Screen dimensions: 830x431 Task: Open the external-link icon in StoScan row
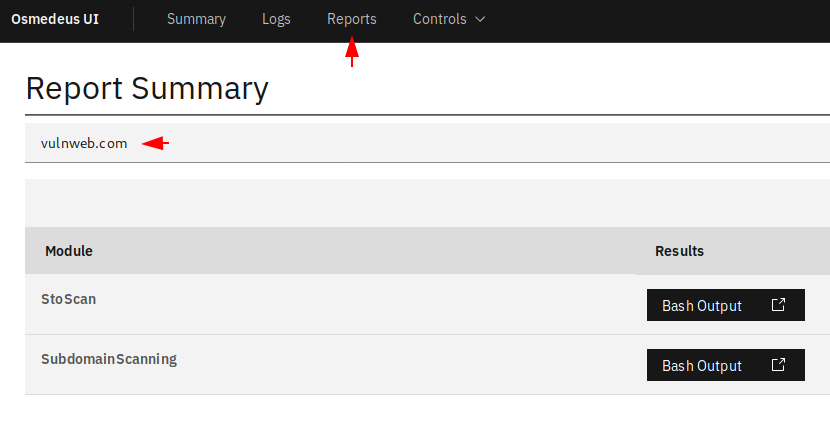coord(778,304)
